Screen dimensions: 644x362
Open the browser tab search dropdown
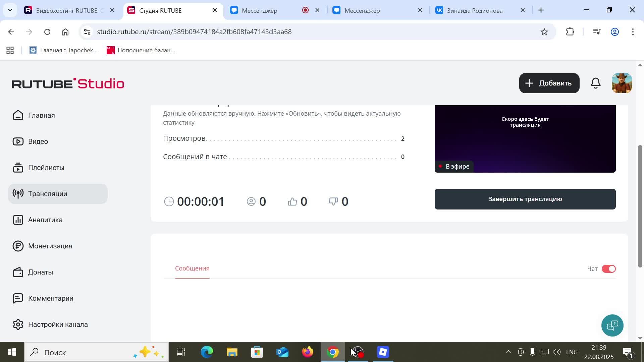(x=10, y=10)
